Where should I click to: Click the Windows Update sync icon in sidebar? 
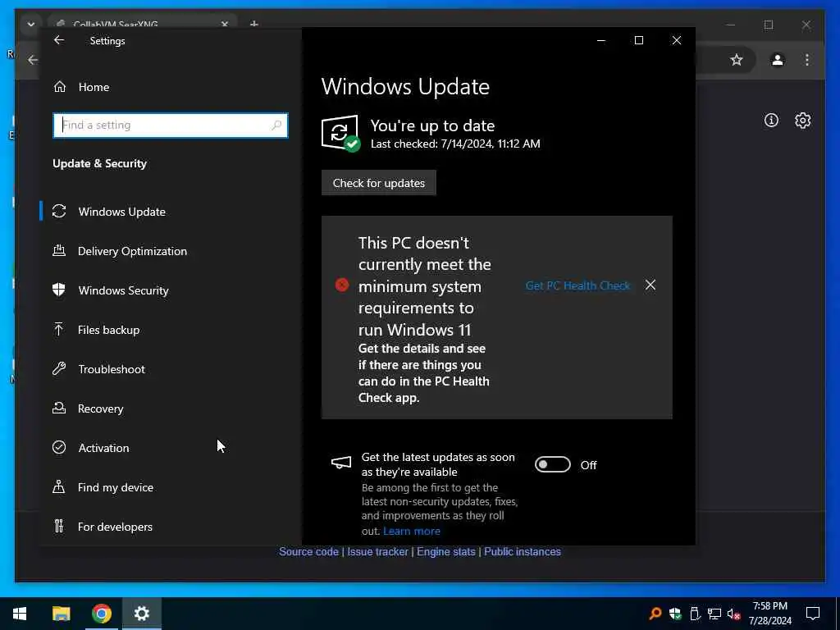click(59, 211)
